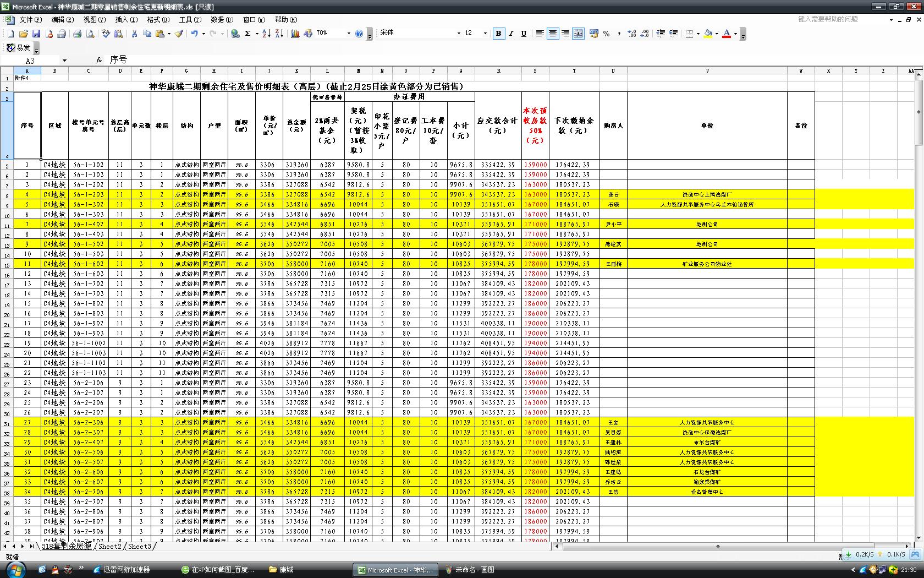
Task: Open the 格式 (Format) menu
Action: click(158, 19)
